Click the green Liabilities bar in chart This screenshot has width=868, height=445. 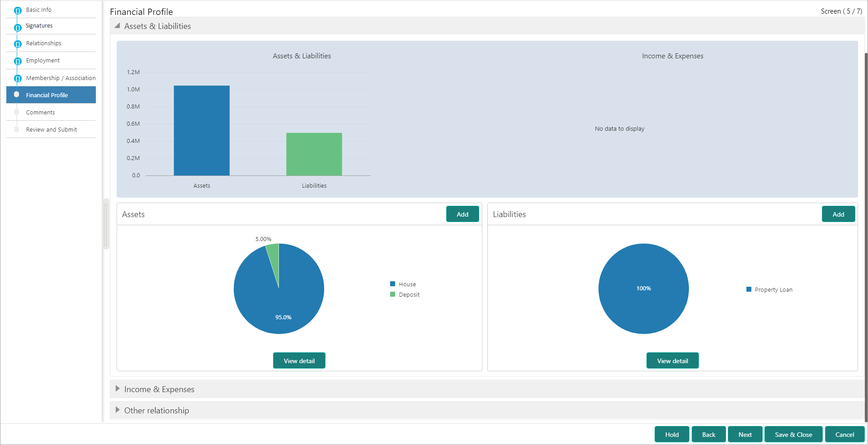click(x=314, y=154)
